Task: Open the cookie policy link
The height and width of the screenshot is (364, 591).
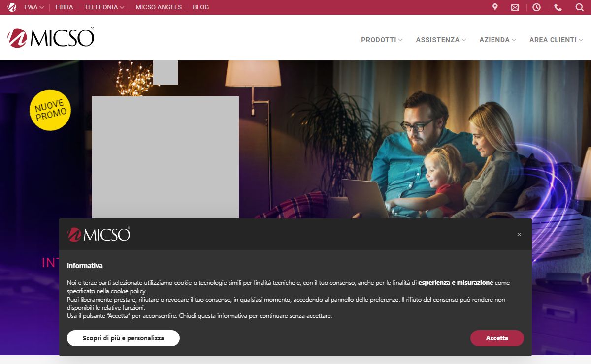Action: tap(128, 291)
